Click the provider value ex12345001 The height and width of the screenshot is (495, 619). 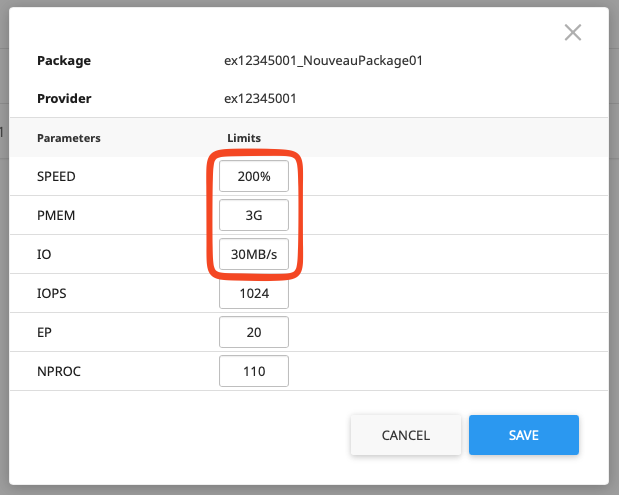(x=260, y=99)
